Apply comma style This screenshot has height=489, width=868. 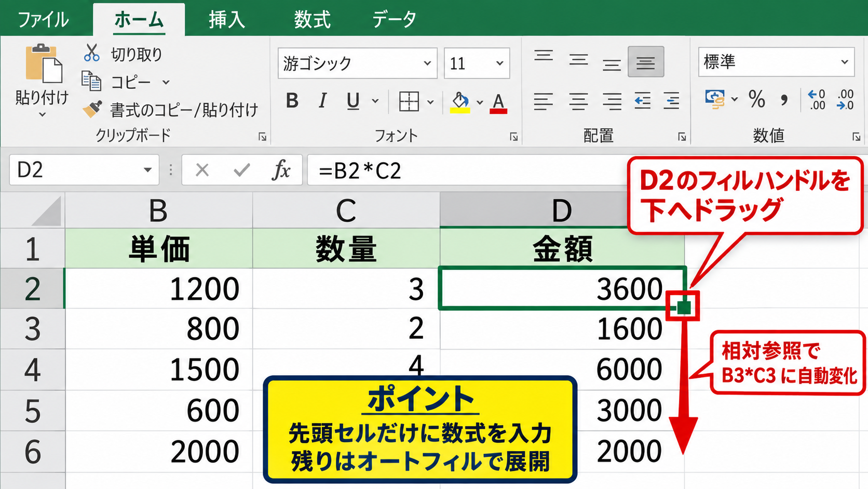(784, 100)
